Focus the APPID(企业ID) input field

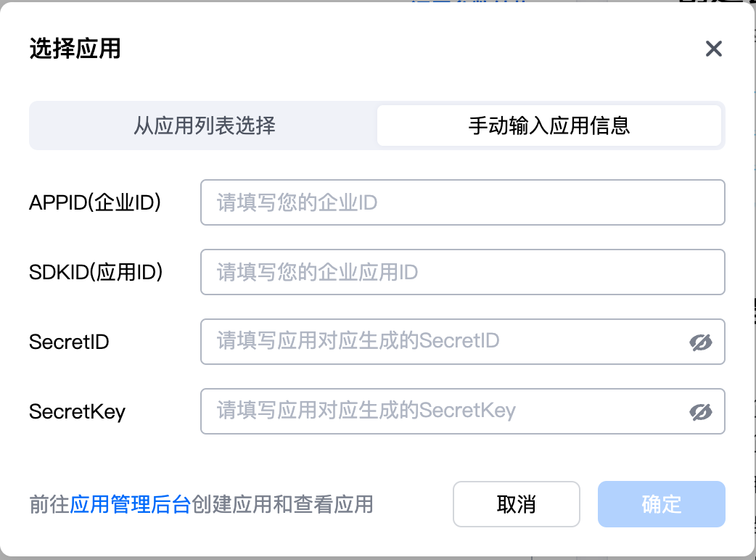pos(463,202)
